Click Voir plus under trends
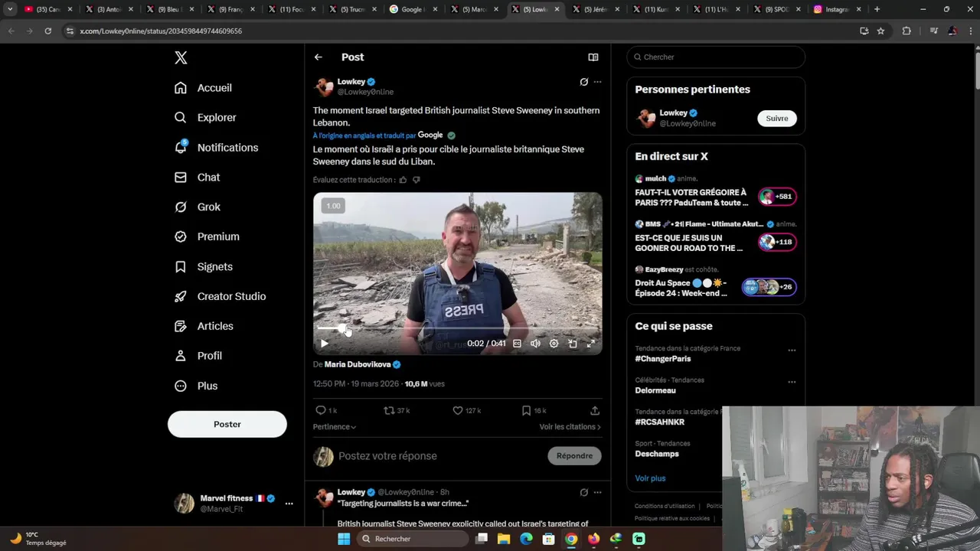 (650, 478)
